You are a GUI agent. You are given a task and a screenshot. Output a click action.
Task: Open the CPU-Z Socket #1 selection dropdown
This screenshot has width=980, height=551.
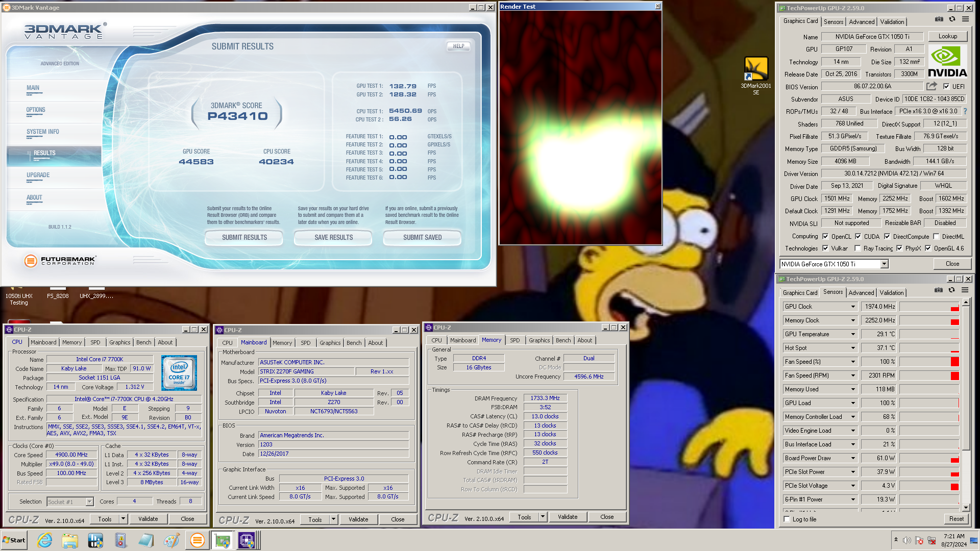pyautogui.click(x=89, y=502)
